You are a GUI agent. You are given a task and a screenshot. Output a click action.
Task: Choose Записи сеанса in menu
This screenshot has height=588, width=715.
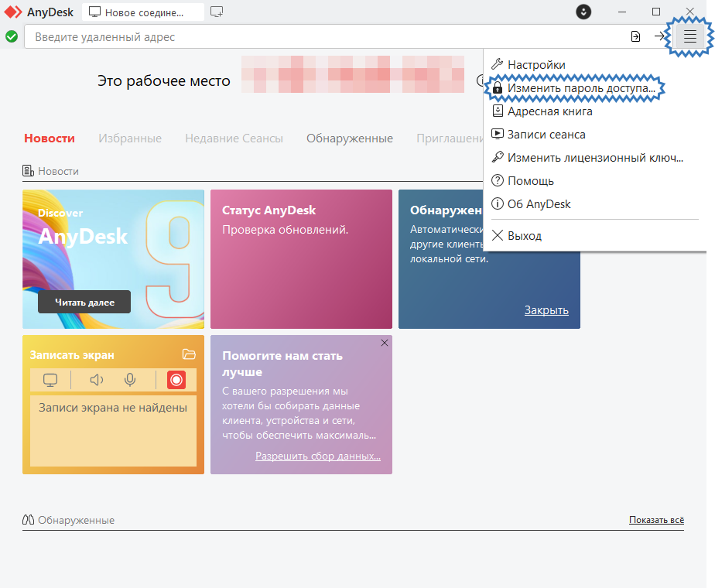click(594, 135)
